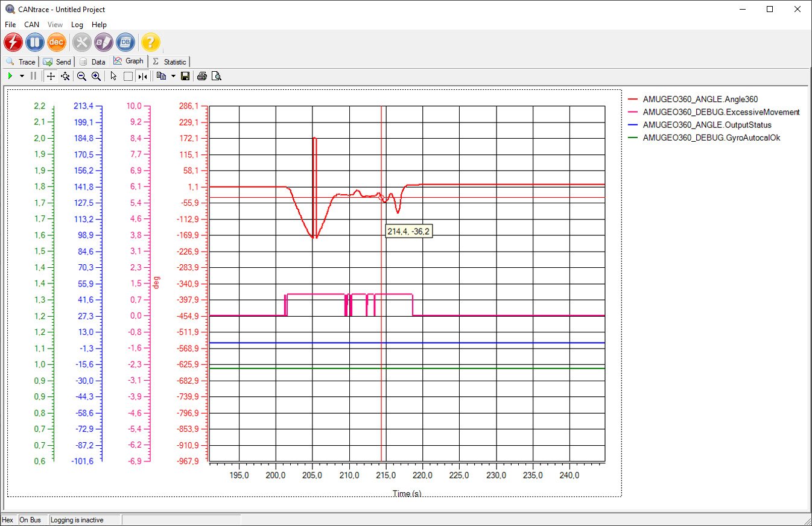
Task: Click the 213,4 value on the blue axis
Action: [x=83, y=106]
